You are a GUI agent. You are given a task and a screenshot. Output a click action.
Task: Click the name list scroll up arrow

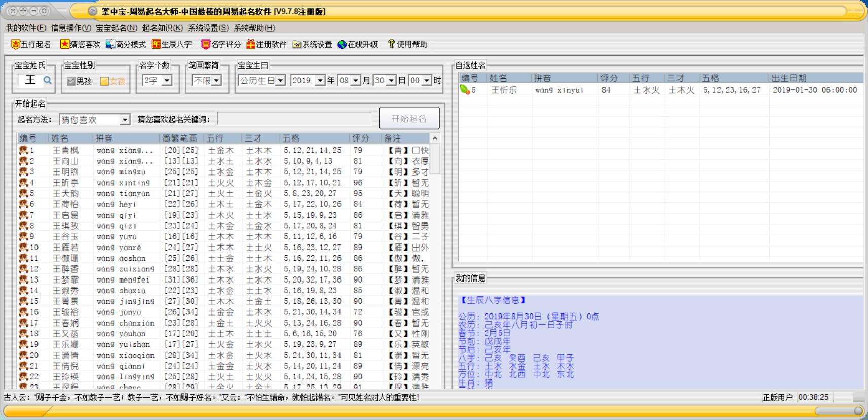pyautogui.click(x=435, y=138)
